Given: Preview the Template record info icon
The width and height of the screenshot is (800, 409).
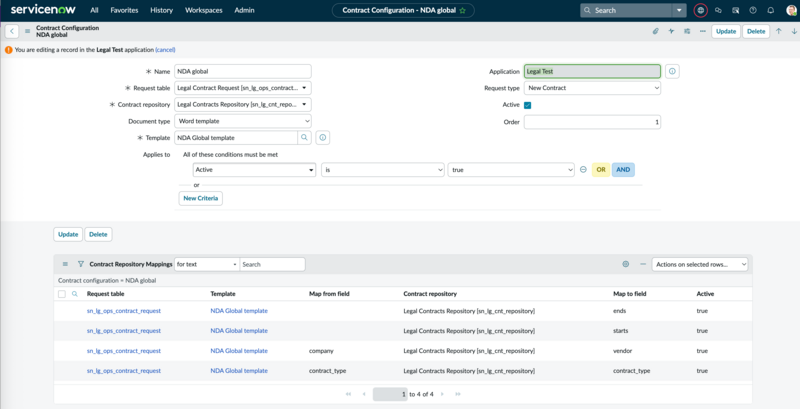Looking at the screenshot, I should [323, 138].
